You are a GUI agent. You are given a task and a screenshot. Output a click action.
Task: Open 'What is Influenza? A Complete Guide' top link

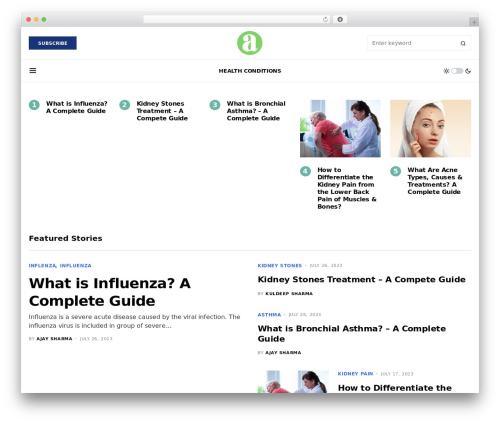pyautogui.click(x=77, y=107)
